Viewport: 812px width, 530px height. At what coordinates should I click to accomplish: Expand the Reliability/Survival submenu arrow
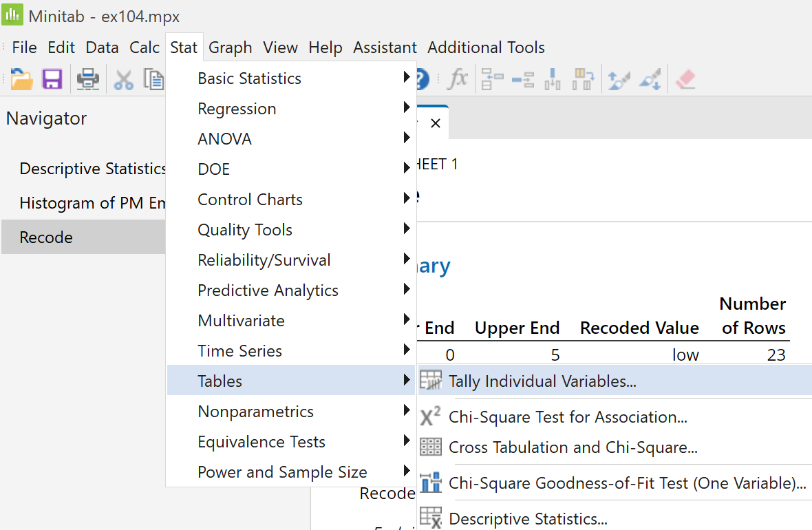[x=407, y=259]
